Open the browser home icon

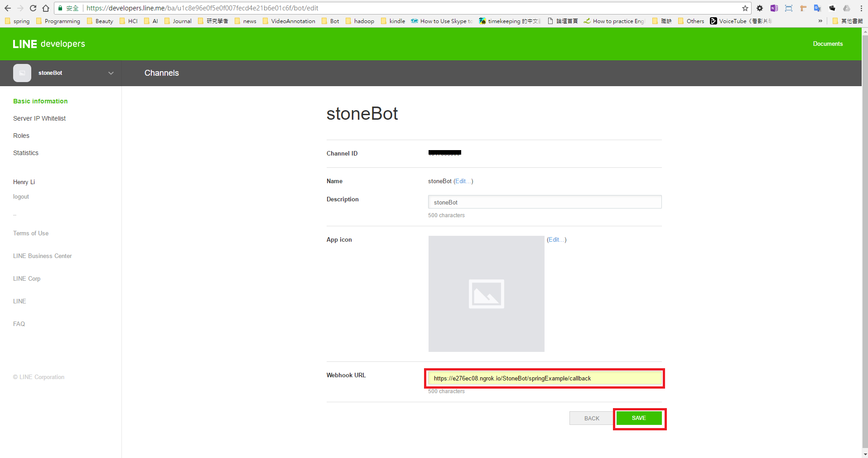46,8
